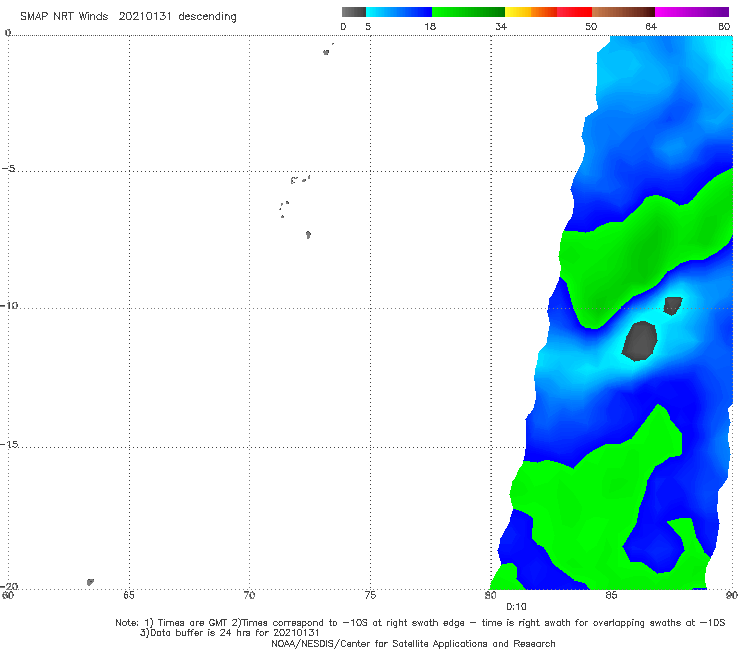Click the longitude axis label '70'
The height and width of the screenshot is (650, 740).
click(249, 595)
